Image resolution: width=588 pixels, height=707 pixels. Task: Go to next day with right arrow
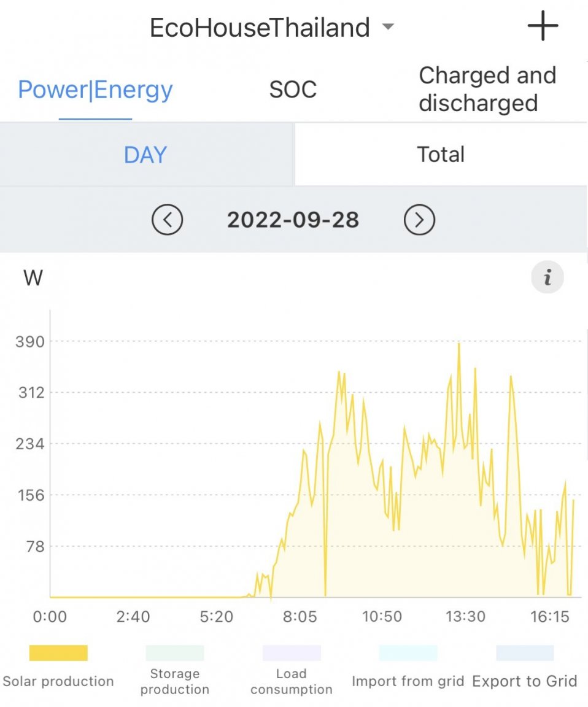[x=419, y=220]
